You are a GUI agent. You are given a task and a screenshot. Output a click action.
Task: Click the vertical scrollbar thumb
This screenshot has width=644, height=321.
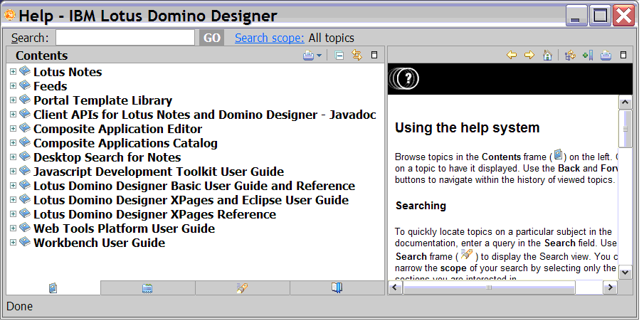pos(625,129)
